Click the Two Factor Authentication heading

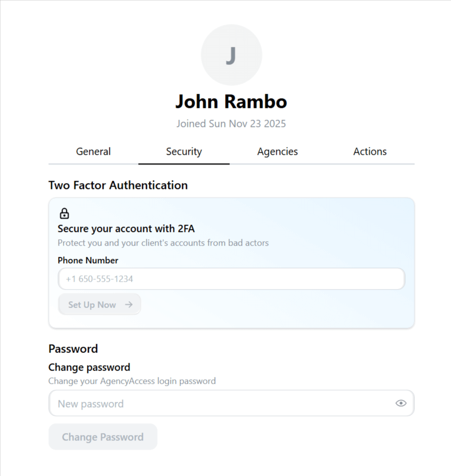pos(118,185)
